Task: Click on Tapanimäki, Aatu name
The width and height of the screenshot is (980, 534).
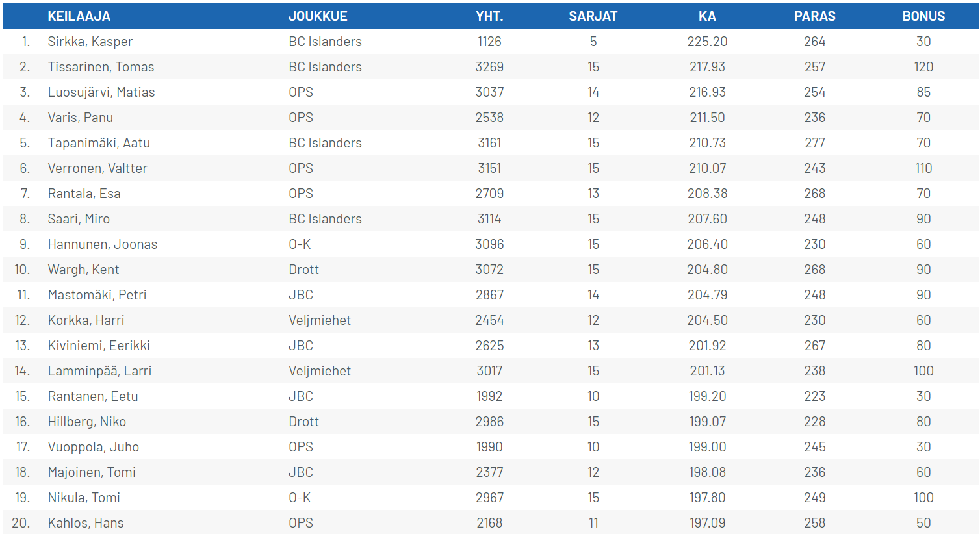Action: pyautogui.click(x=99, y=143)
